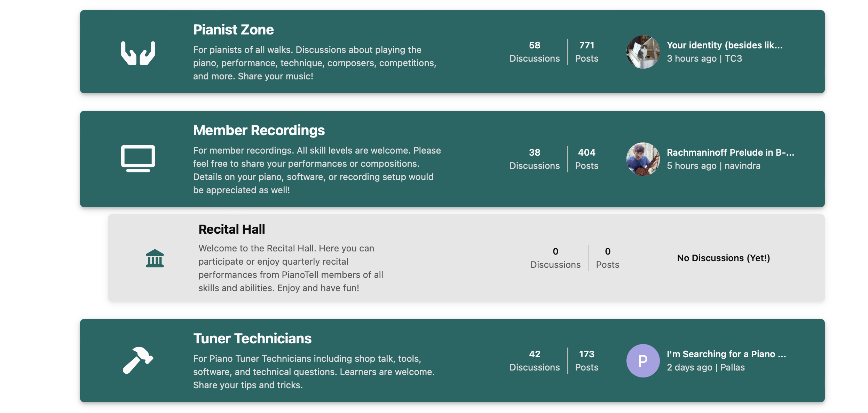Open the "Rachmaninoff Prelude in B-..." discussion
The image size is (868, 413).
[730, 153]
